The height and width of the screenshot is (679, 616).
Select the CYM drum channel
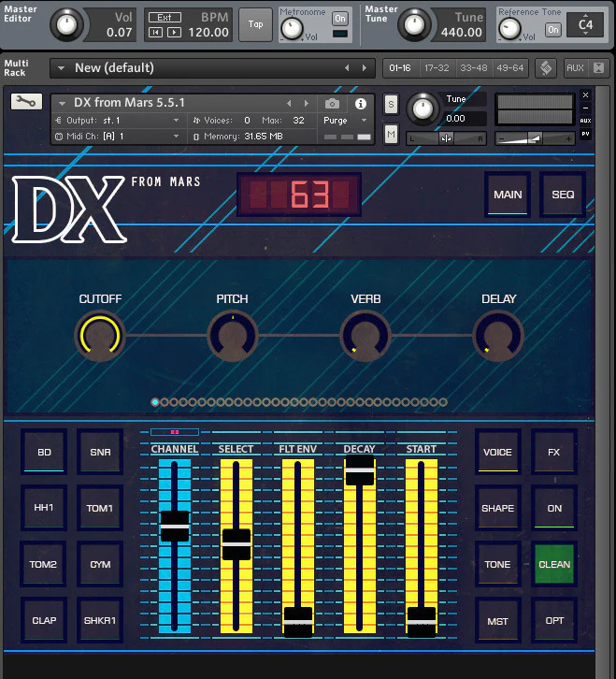(x=100, y=564)
